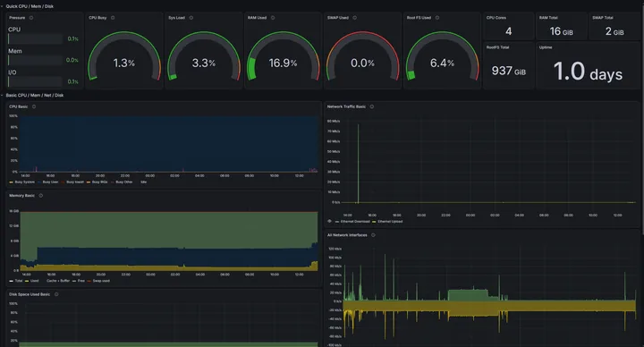The image size is (644, 347).
Task: Click the Used memory legend color marker
Action: 27,281
